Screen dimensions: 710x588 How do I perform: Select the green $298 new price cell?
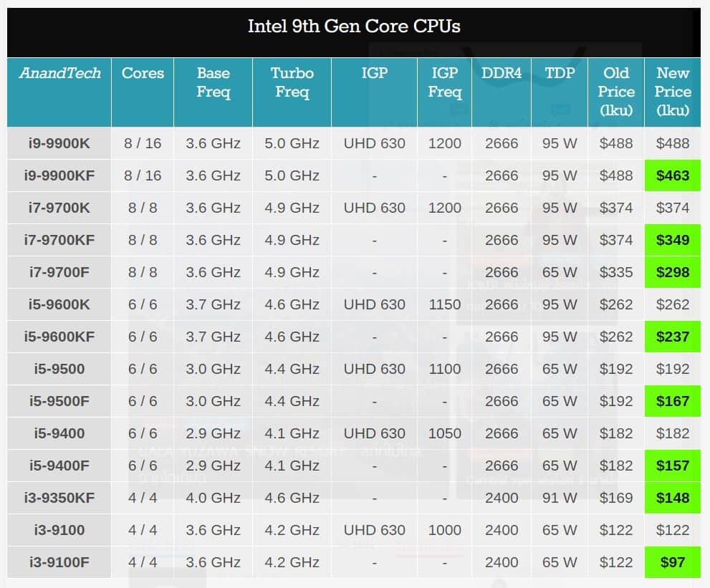pyautogui.click(x=673, y=272)
